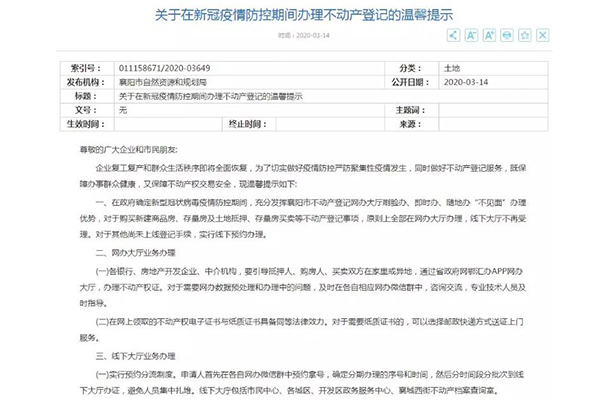600x400 pixels.
Task: Click the 公开日期 value 2020-03-14
Action: point(466,82)
